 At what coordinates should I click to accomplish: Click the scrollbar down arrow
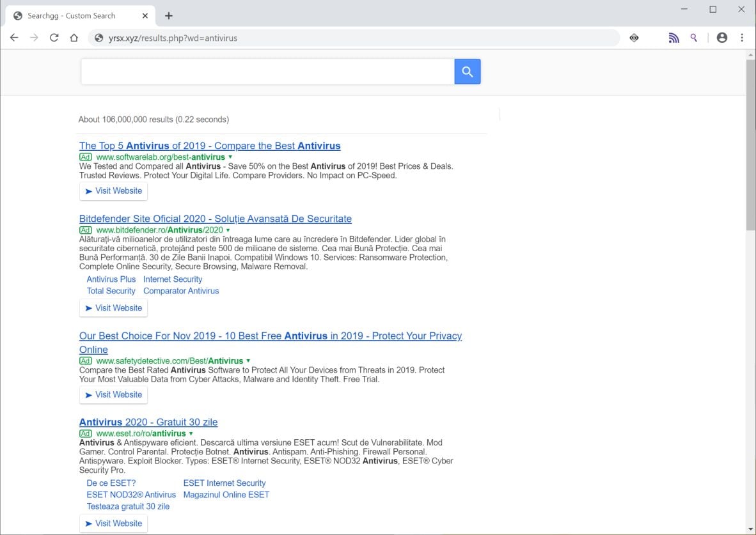751,530
